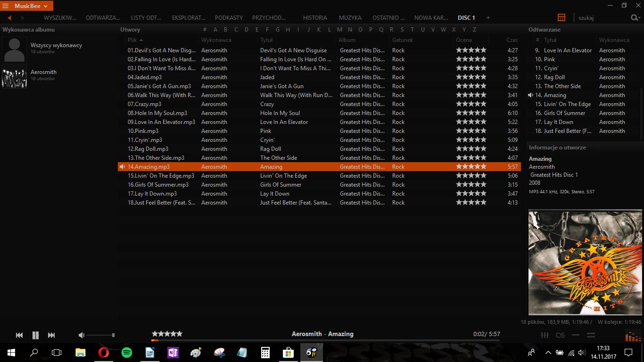Open the Aerosmith album cover artwork
644x362 pixels.
point(585,263)
